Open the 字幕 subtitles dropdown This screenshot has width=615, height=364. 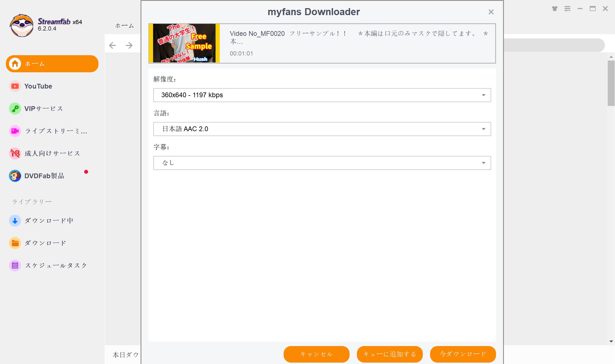322,163
